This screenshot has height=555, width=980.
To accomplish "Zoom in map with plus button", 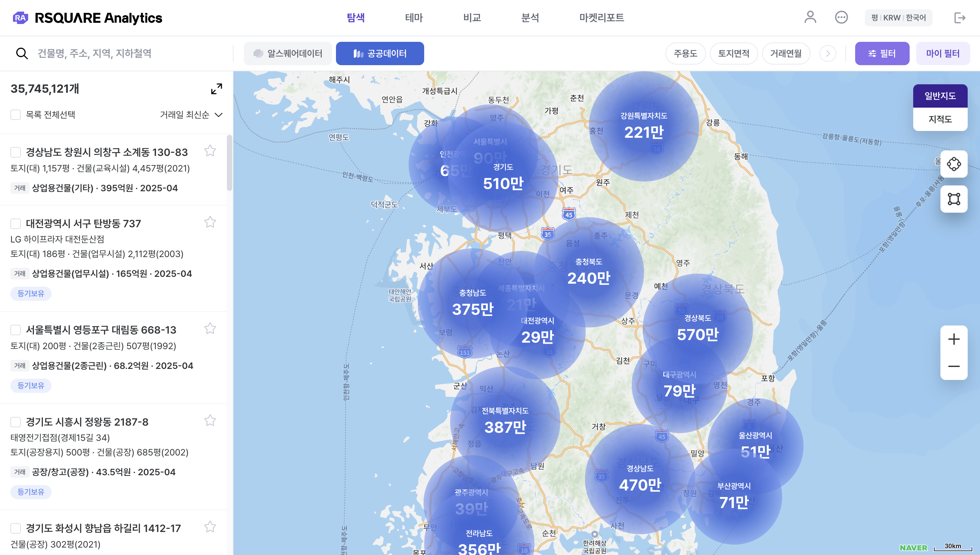I will tap(954, 339).
